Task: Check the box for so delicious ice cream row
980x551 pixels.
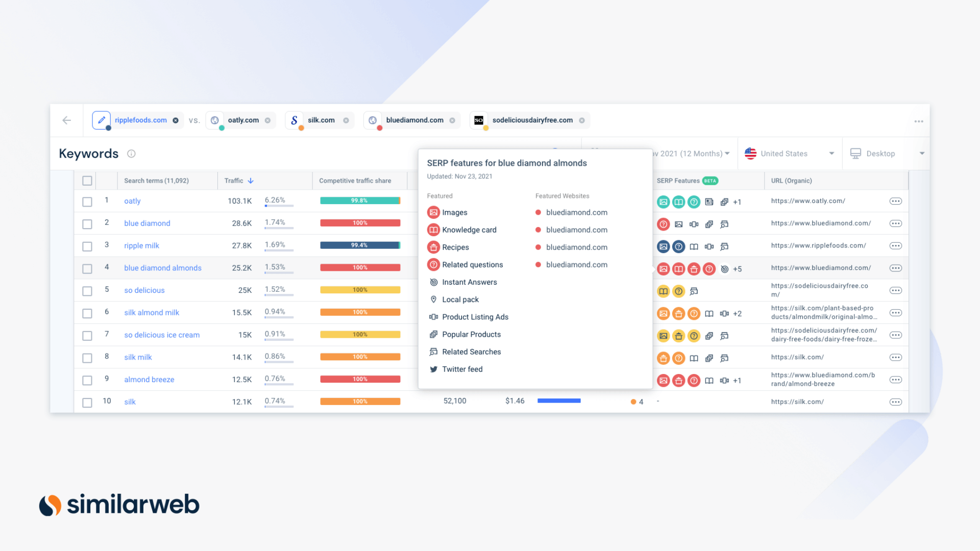Action: click(x=87, y=336)
